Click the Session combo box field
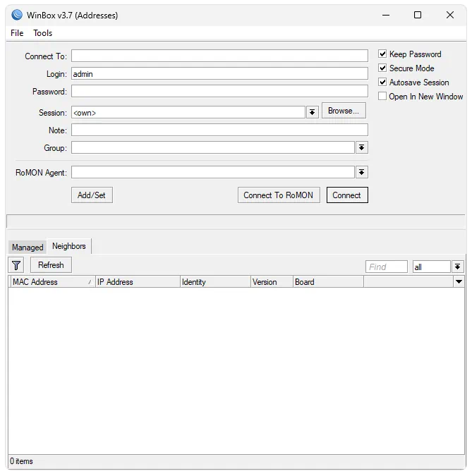The height and width of the screenshot is (476, 472). tap(188, 112)
